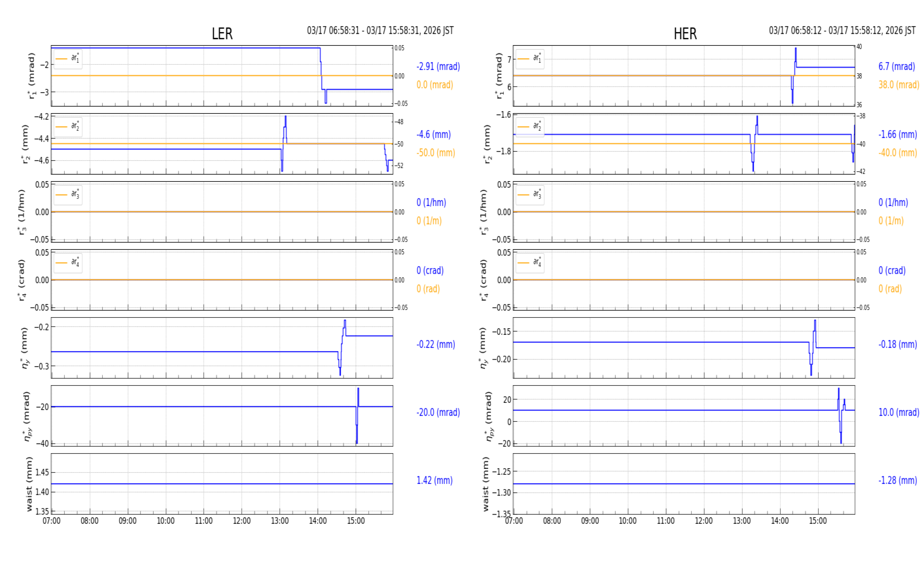Click the HER r4* (crad) y-axis label
Viewport: 924px width, 565px height.
(x=484, y=280)
